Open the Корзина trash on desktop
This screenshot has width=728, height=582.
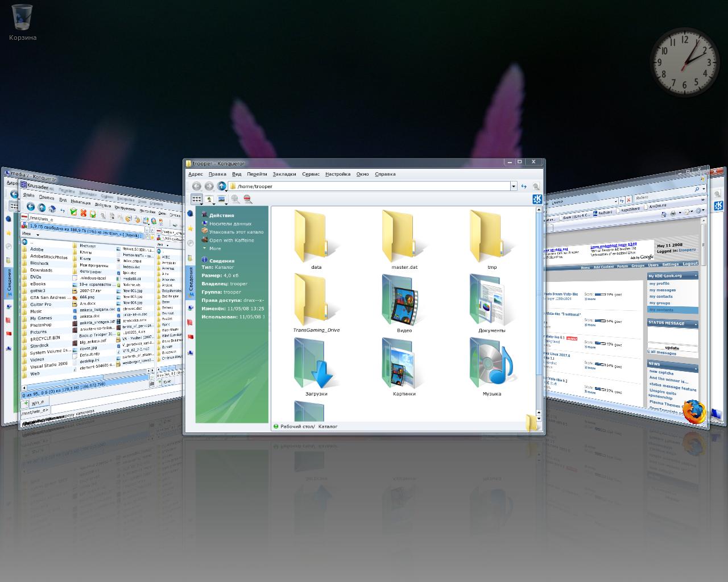click(x=22, y=23)
